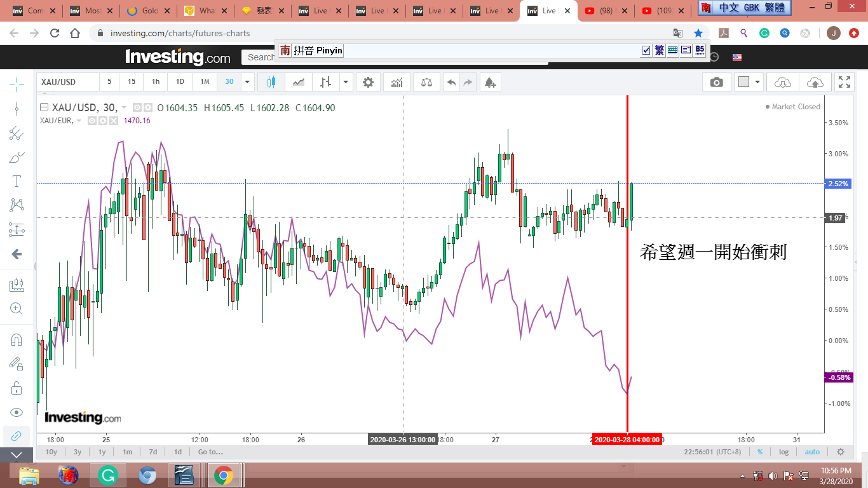The image size is (868, 488).
Task: Toggle stay in drawing mode pencil-lock
Action: [17, 364]
